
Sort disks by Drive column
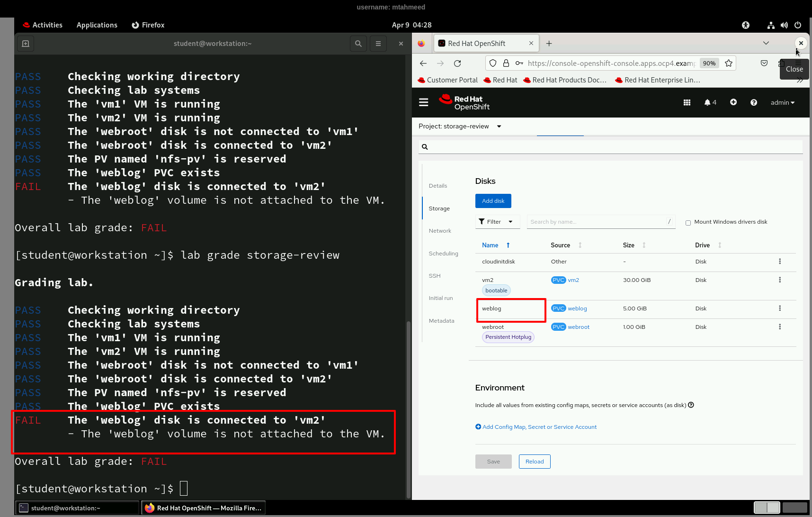click(x=708, y=245)
